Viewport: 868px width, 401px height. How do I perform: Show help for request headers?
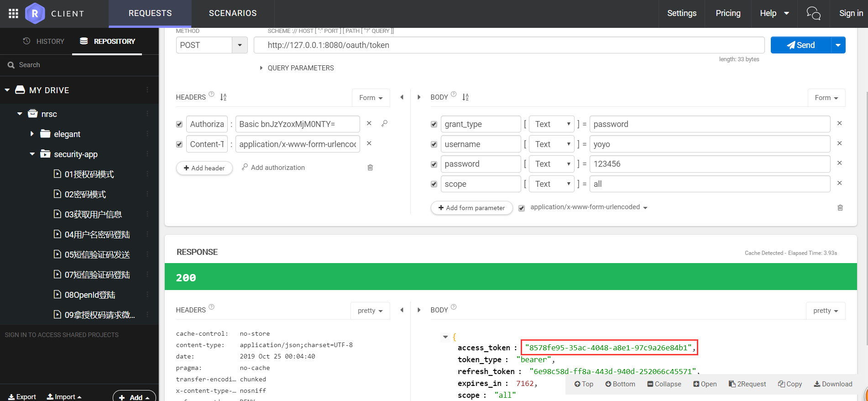(211, 94)
